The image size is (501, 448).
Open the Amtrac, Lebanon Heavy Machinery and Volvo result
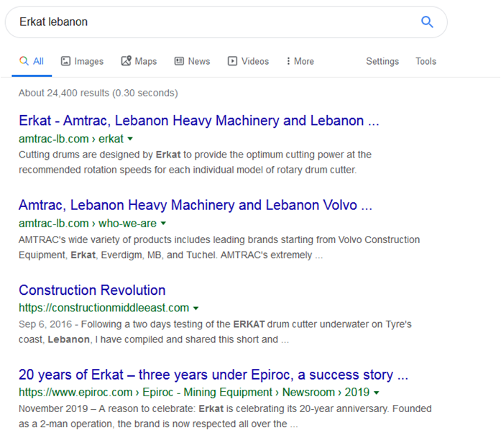click(196, 205)
